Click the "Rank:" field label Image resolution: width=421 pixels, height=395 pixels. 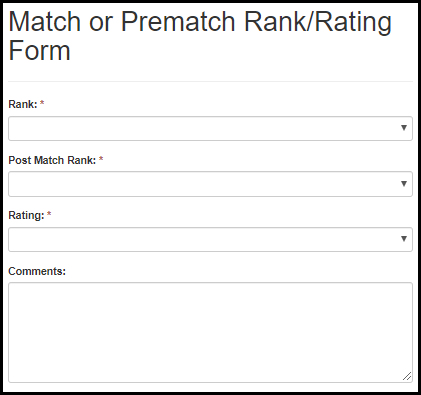click(23, 104)
